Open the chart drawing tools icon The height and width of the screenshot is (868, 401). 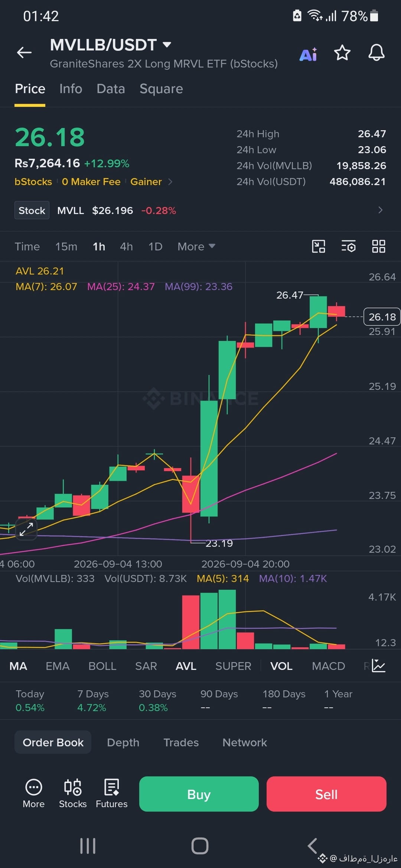[318, 246]
